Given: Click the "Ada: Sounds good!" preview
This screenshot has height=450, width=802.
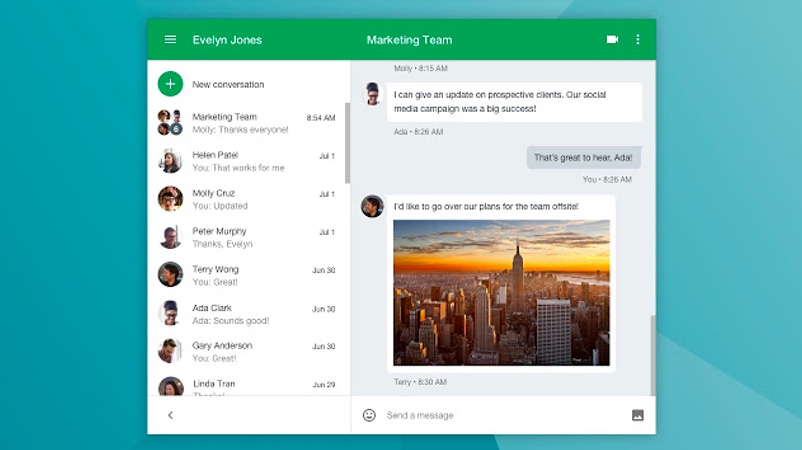Looking at the screenshot, I should point(231,321).
